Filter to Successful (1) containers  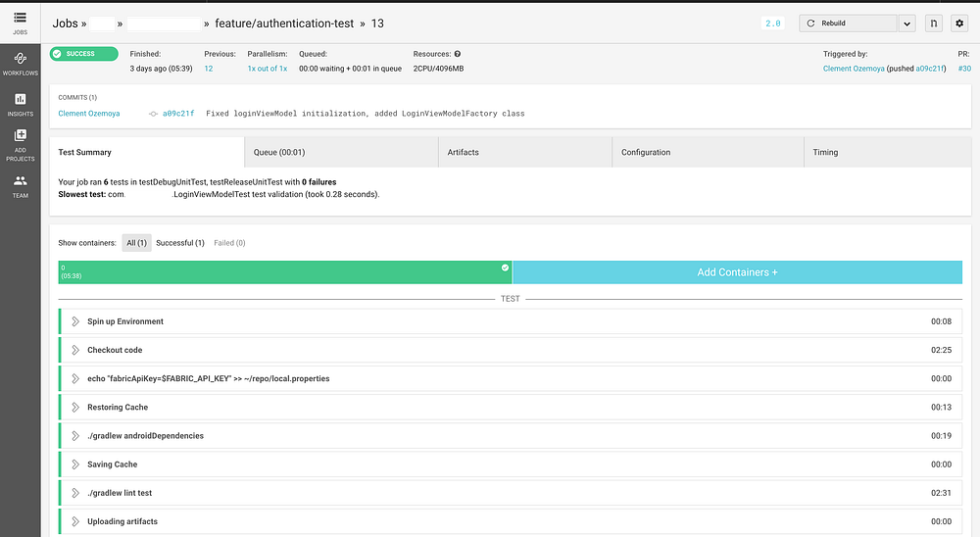click(x=180, y=243)
